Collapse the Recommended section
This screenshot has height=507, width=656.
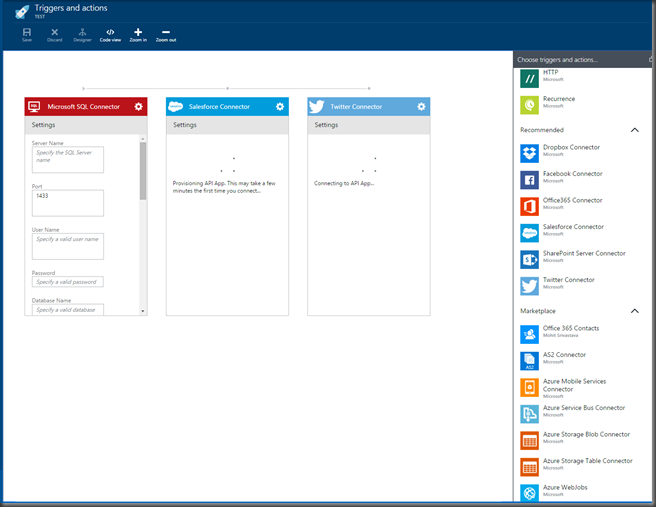click(635, 130)
